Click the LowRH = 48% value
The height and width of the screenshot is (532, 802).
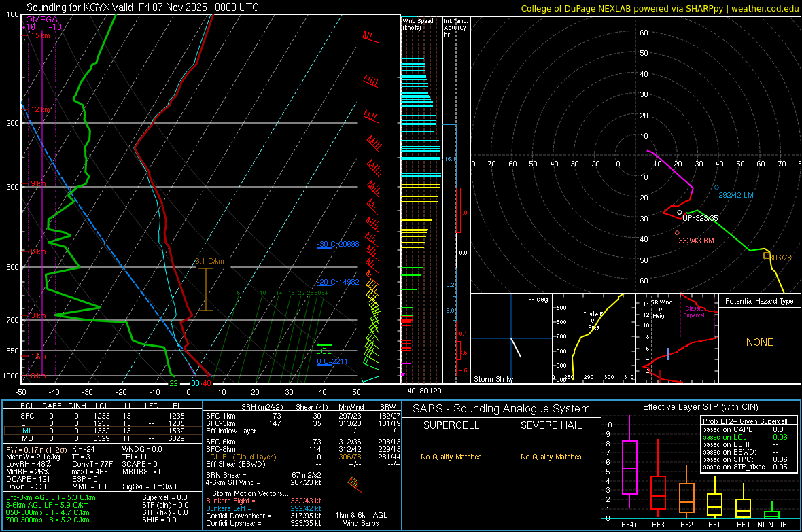click(28, 465)
